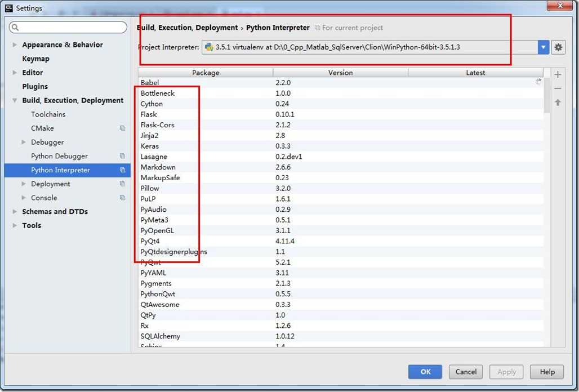Select Toolchains in settings tree
The image size is (579, 392).
tap(48, 114)
